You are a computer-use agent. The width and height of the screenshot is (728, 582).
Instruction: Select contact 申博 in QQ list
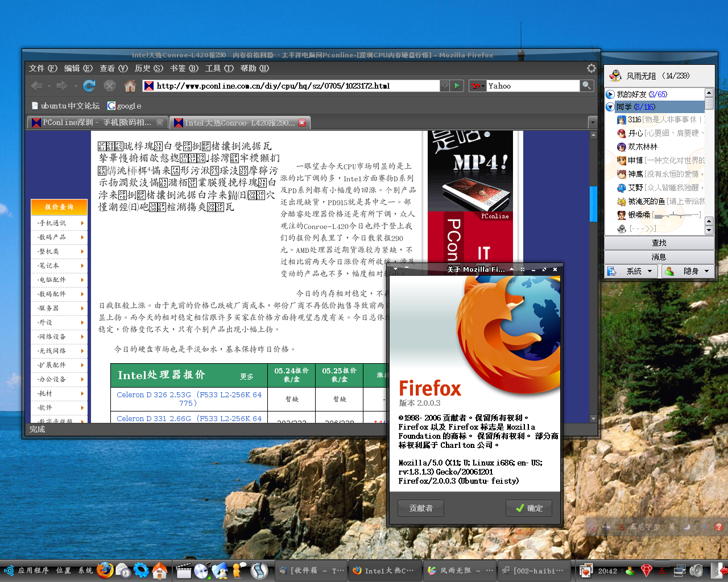click(x=660, y=160)
